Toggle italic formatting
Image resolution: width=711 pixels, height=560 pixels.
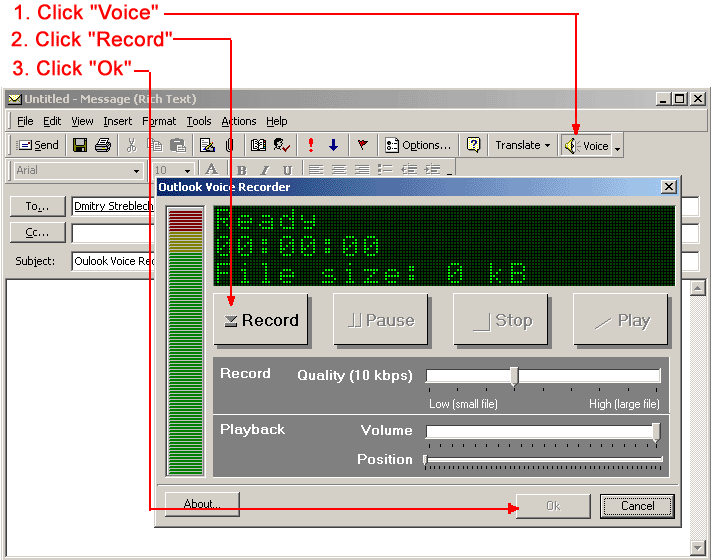[265, 170]
